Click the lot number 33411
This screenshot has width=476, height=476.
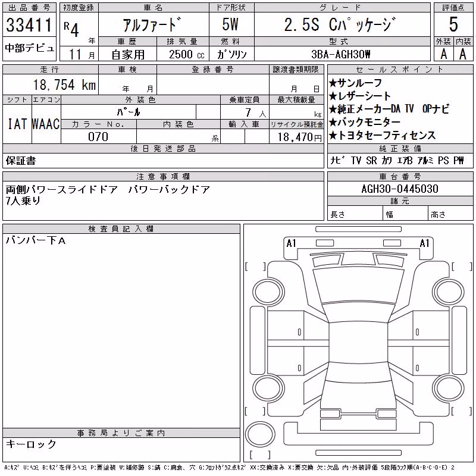(29, 25)
